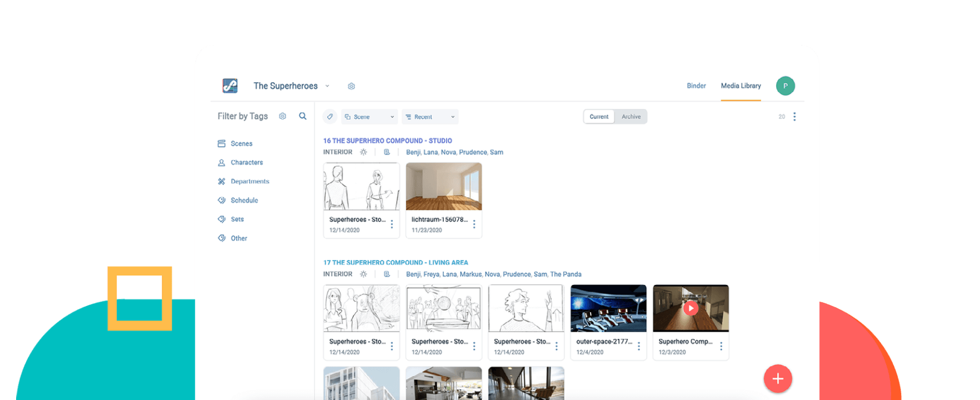Click the tag icon button in toolbar
This screenshot has width=980, height=400.
(330, 117)
